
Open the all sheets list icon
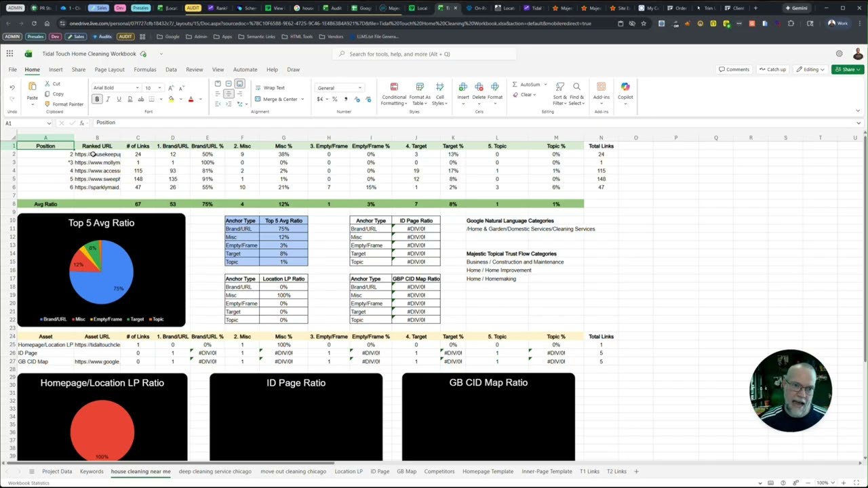31,471
